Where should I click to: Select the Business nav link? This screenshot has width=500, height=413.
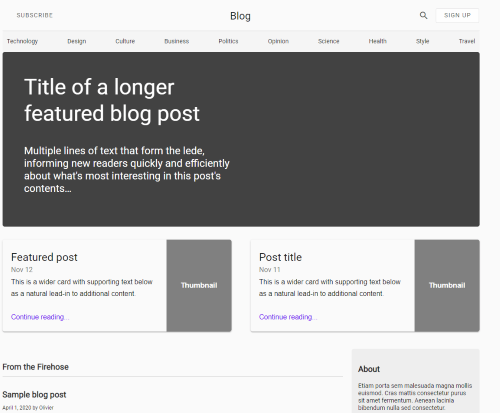coord(177,41)
